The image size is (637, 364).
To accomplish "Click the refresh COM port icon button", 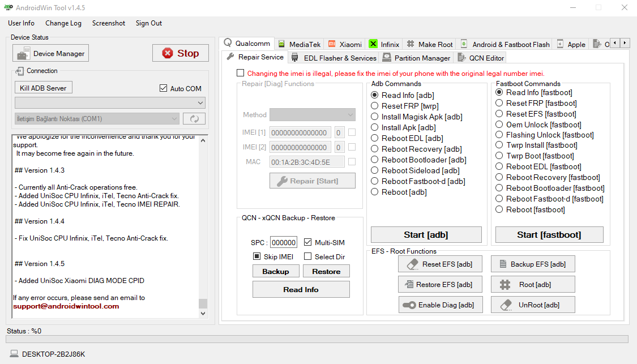I will click(194, 119).
